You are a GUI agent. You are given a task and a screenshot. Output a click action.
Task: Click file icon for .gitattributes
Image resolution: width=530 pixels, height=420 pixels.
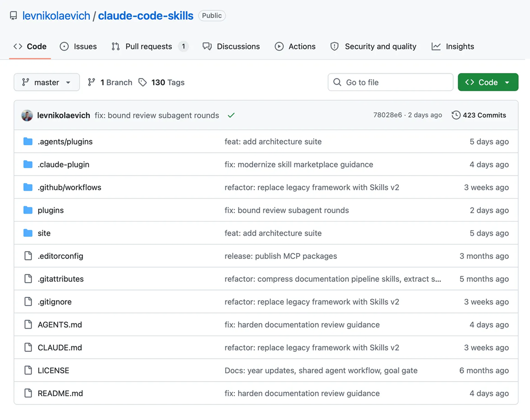(28, 278)
